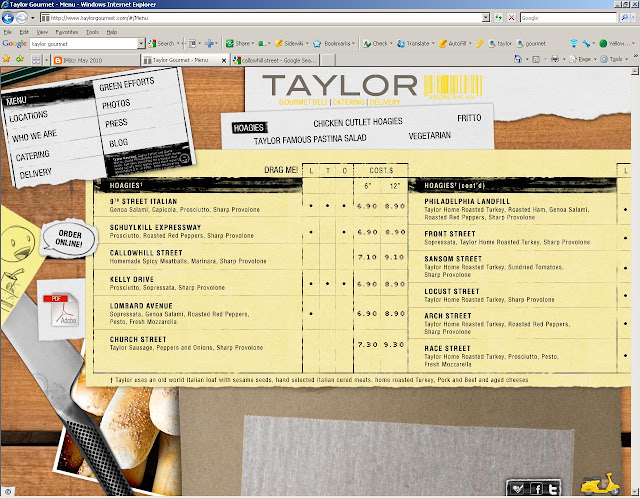Select the CHICKEN CUTLET HOAGIES menu category
640x499 pixels.
point(358,122)
